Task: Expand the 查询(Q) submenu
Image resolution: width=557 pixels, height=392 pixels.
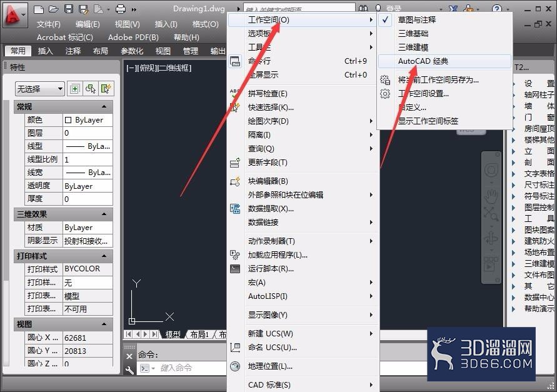Action: point(303,149)
